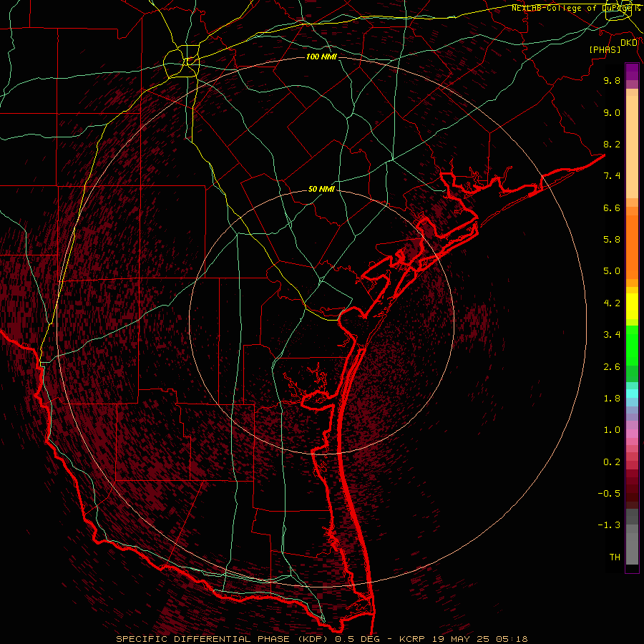Screen dimensions: 644x644
Task: Pick the orange color band near 5.8
Action: coord(632,248)
